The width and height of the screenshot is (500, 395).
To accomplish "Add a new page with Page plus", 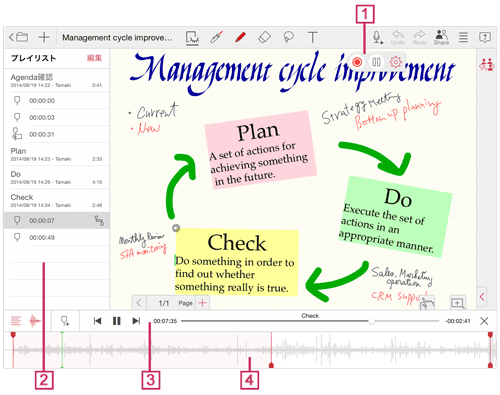I will click(202, 303).
